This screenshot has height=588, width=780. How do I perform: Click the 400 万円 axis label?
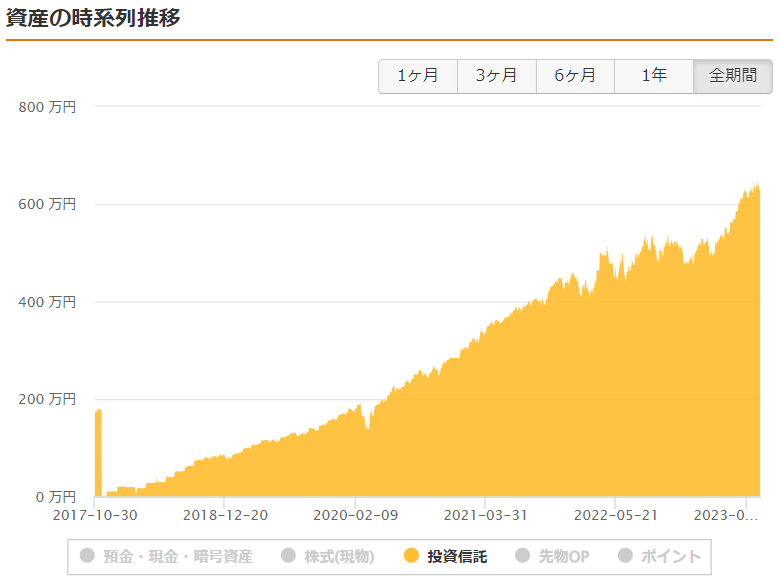click(47, 302)
